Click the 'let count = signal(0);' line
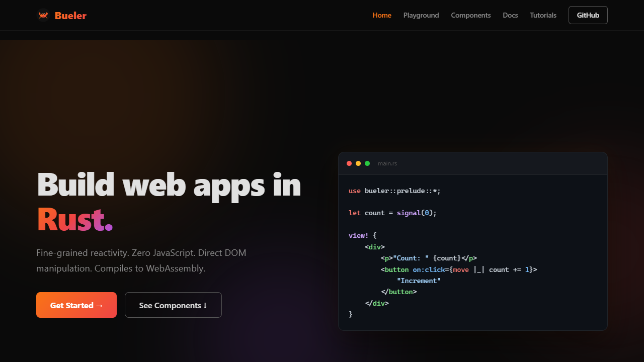Viewport: 644px width, 362px height. tap(392, 213)
